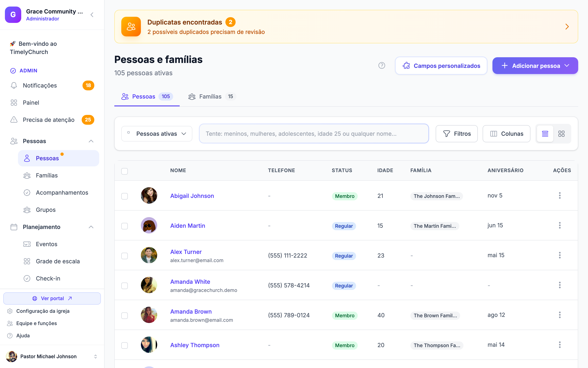The image size is (588, 368).
Task: Open Painel in the sidebar
Action: (x=52, y=103)
